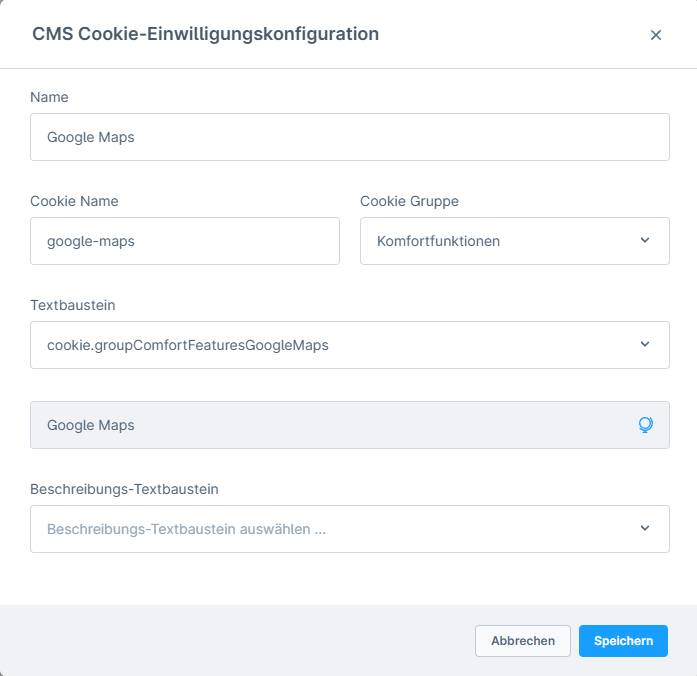Click the CMS Cookie-Einwilligungskonfiguration dialog title
The height and width of the screenshot is (676, 697).
pyautogui.click(x=205, y=34)
